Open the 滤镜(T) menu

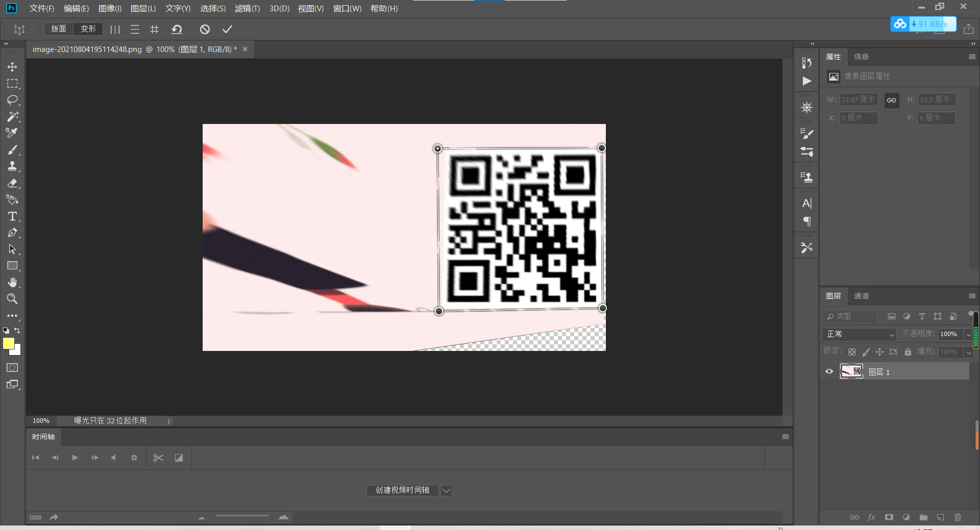tap(247, 9)
